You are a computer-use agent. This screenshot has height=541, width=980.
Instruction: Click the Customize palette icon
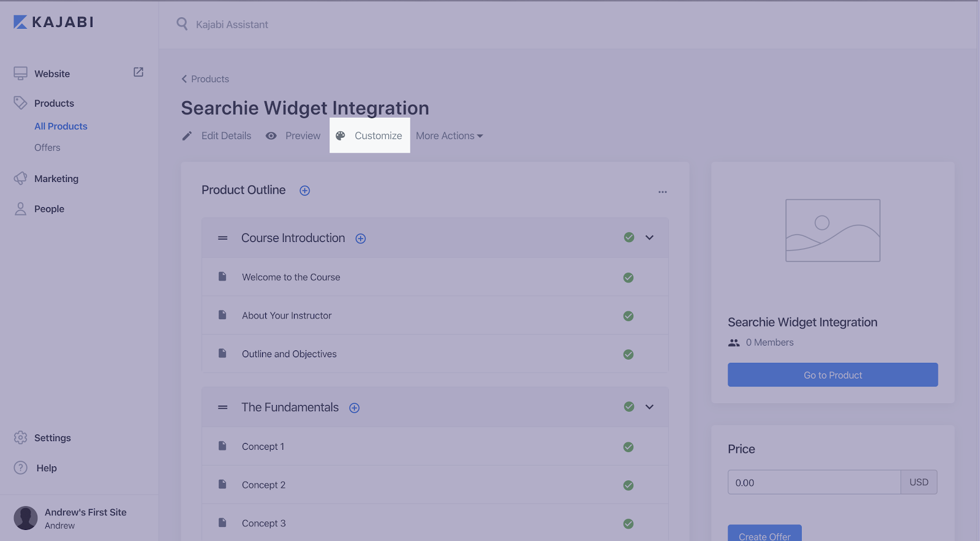(341, 136)
